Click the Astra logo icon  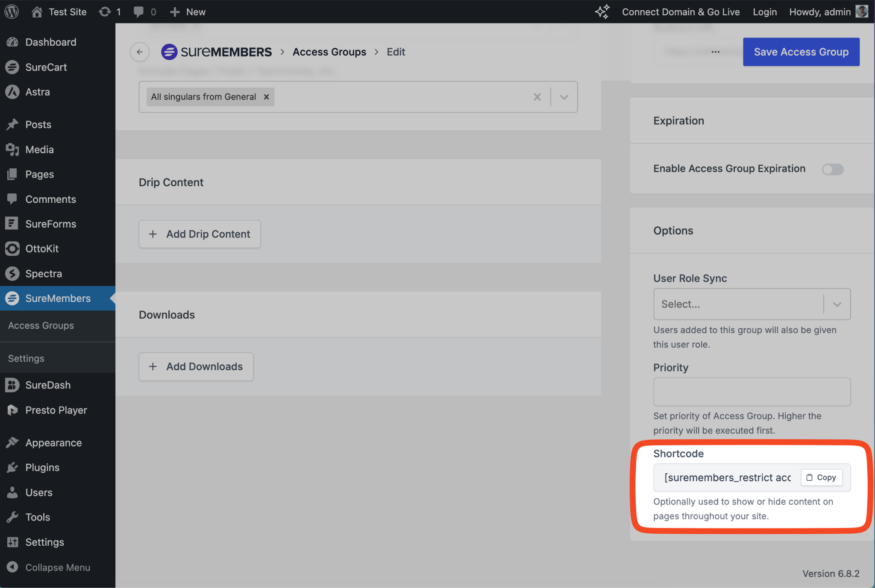[12, 92]
